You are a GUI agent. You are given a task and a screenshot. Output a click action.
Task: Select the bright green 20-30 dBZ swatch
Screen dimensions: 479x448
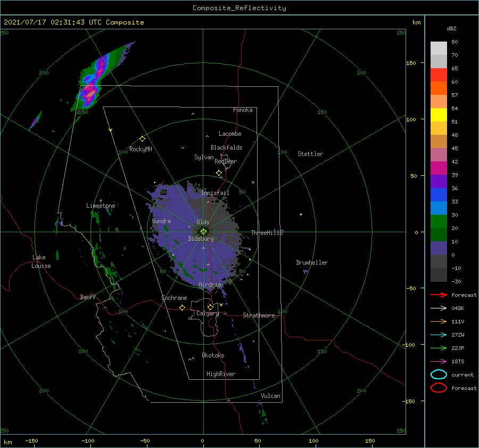coord(439,222)
